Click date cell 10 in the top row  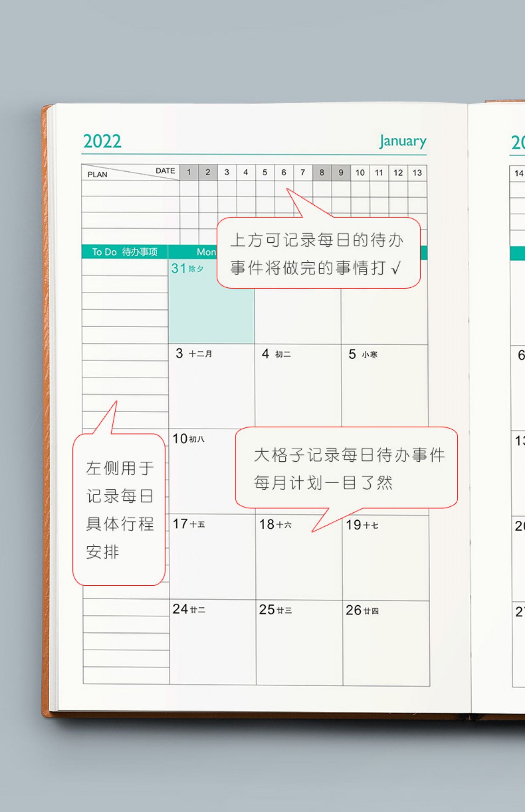[x=360, y=172]
